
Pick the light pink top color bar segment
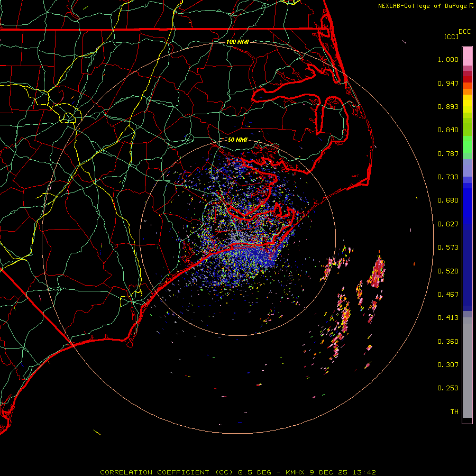[x=467, y=57]
